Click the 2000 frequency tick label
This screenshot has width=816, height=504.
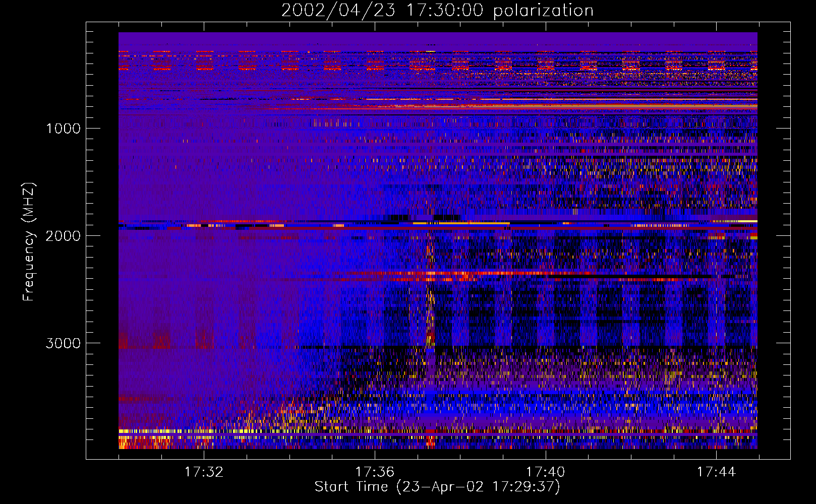(63, 236)
